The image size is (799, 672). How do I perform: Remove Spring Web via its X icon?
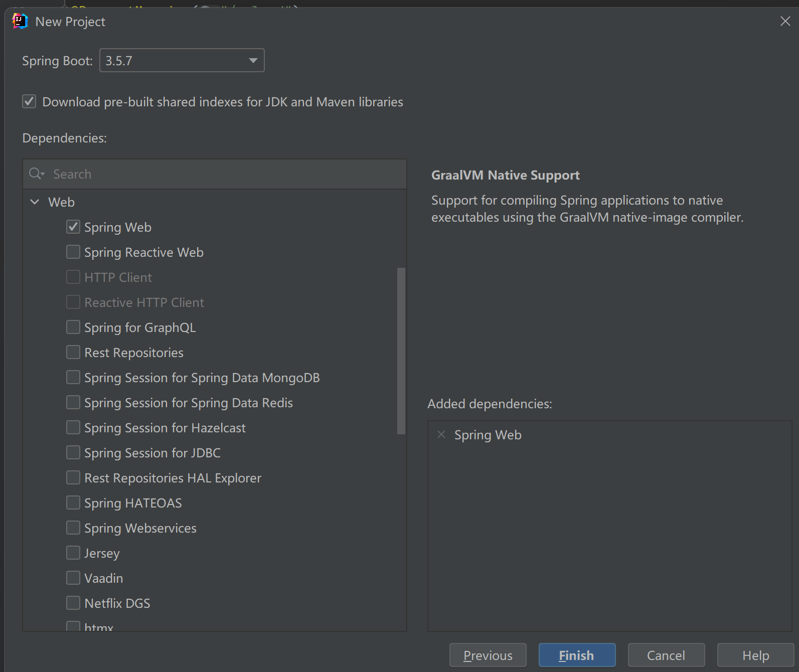click(x=441, y=434)
